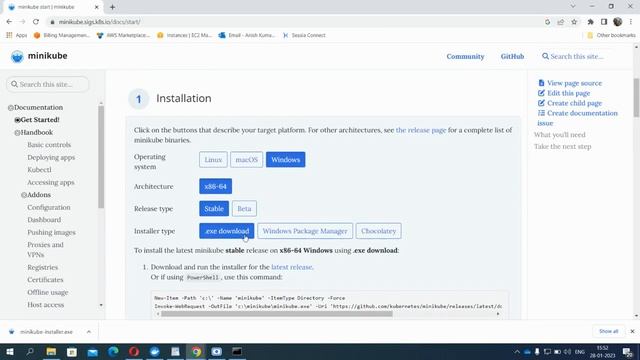
Task: Open the terminal window from taskbar
Action: click(237, 351)
